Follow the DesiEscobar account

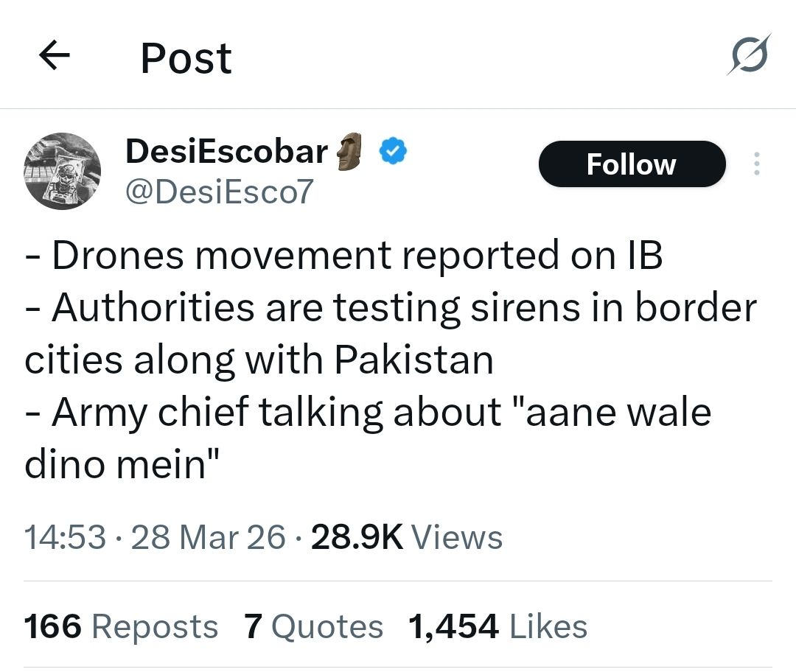coord(631,164)
